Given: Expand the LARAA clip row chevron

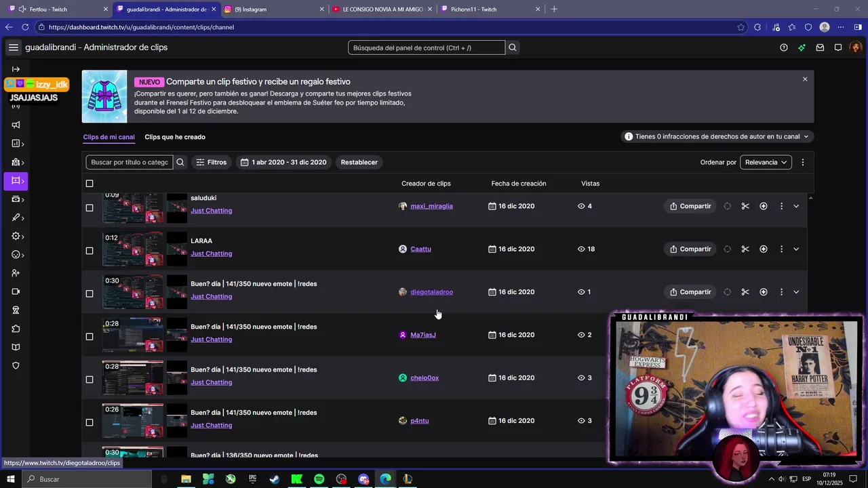Looking at the screenshot, I should 796,249.
